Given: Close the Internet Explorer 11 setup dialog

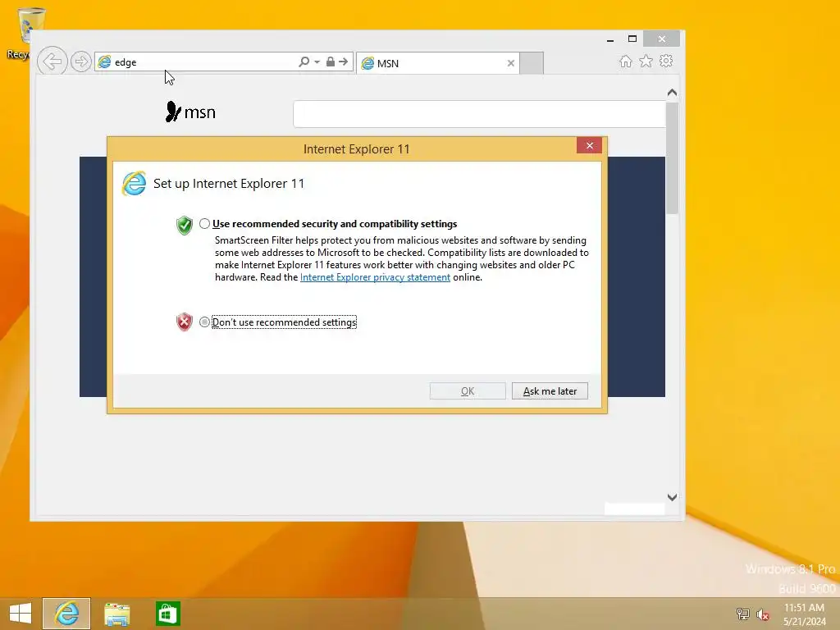Looking at the screenshot, I should click(x=589, y=146).
